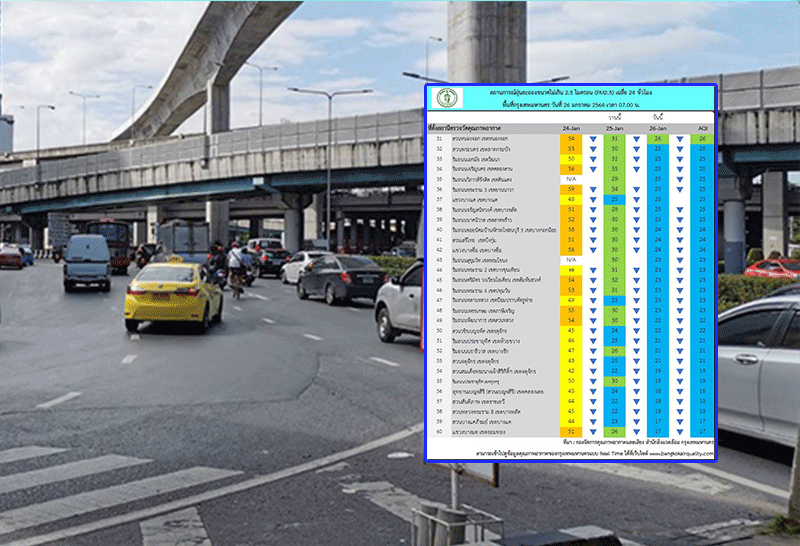Click the orange 59 cell in row 36
This screenshot has height=546, width=800.
pos(570,189)
